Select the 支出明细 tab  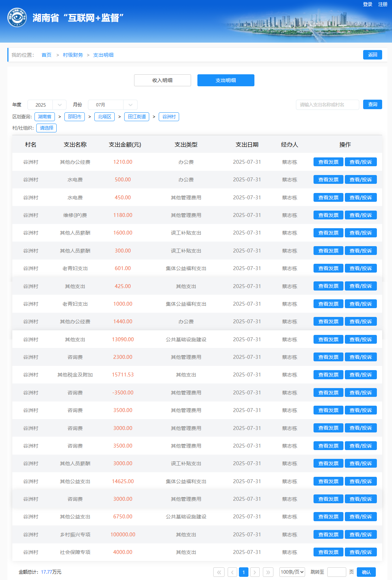click(x=226, y=80)
